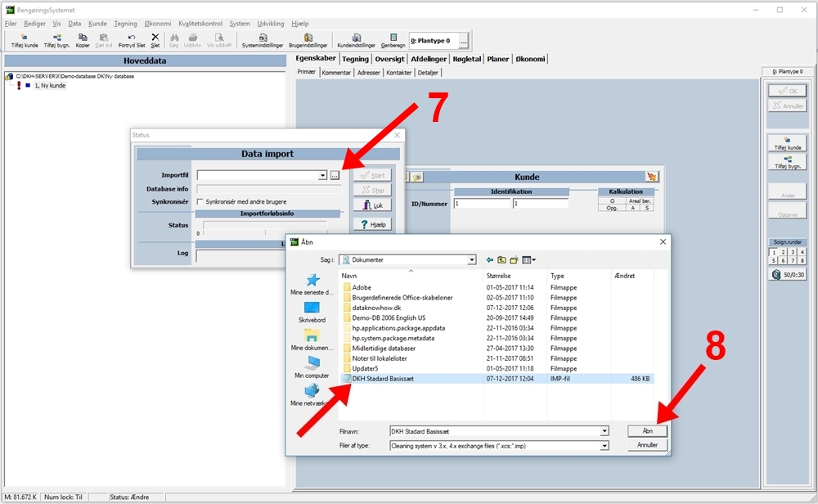This screenshot has height=504, width=818.
Task: Open the Kvalitetskontrol menu
Action: [x=200, y=24]
